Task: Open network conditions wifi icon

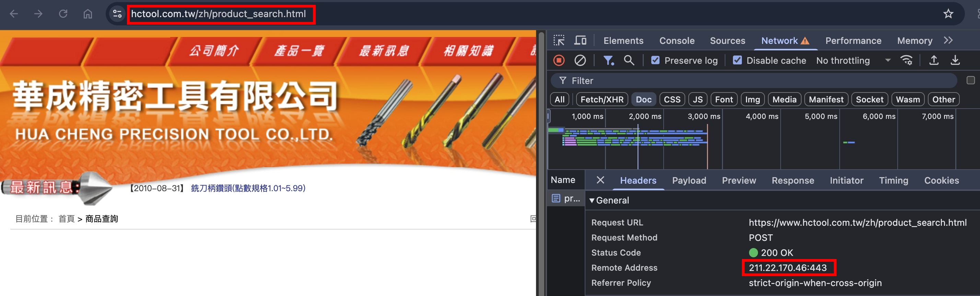Action: (907, 60)
